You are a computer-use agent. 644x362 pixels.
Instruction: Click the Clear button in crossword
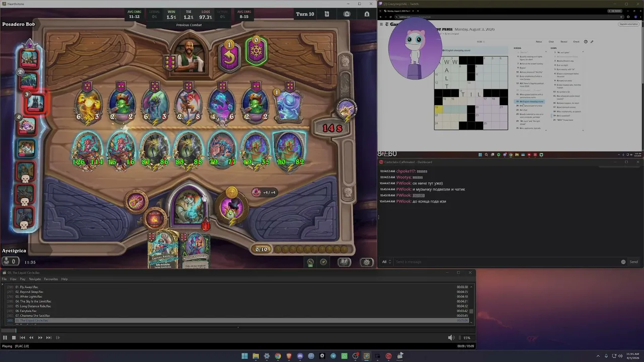551,42
